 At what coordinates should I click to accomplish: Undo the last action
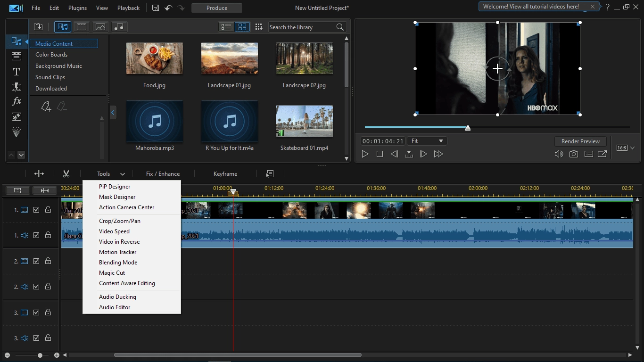[168, 8]
